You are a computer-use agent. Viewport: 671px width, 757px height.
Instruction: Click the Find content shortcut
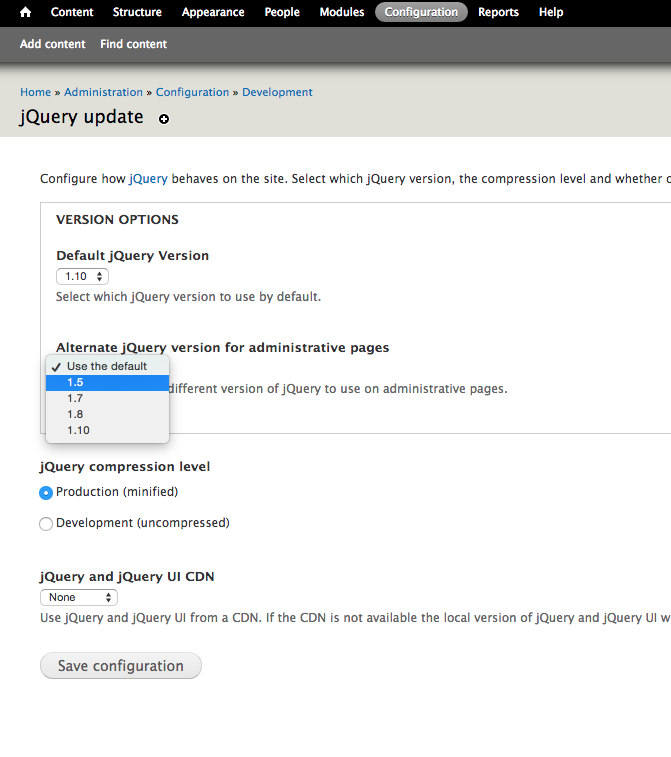(x=134, y=44)
